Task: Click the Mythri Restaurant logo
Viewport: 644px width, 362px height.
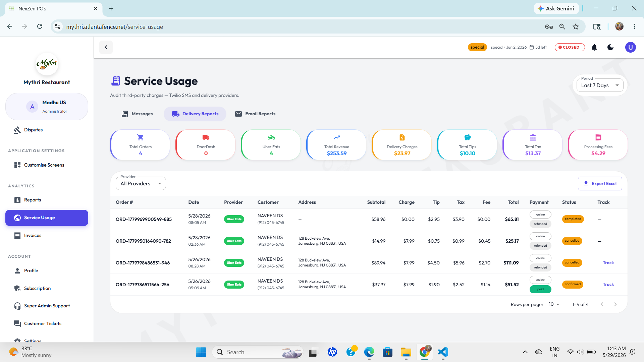Action: pos(47,63)
